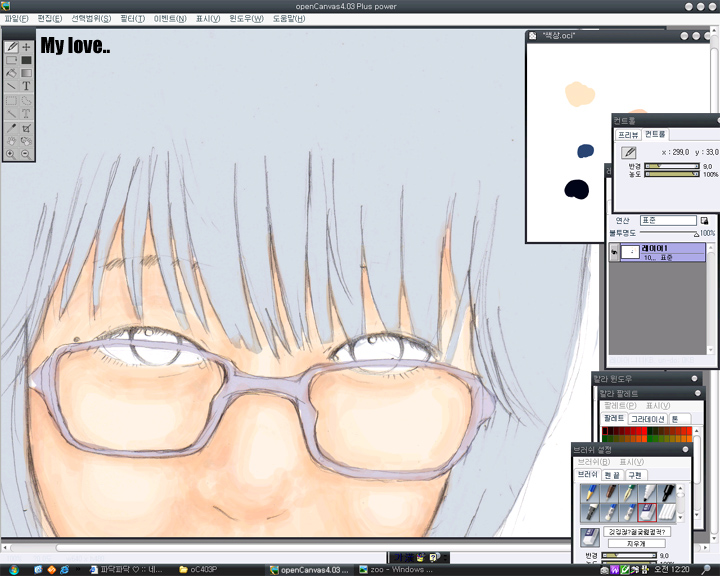Image resolution: width=720 pixels, height=576 pixels.
Task: Open the 도움말(H) menu
Action: [289, 18]
